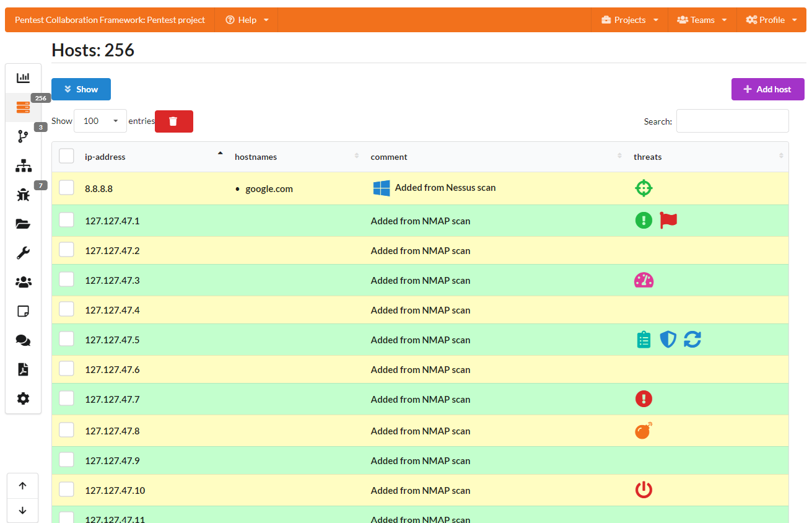Viewport: 812px width, 523px height.
Task: Check the box for host 127.127.47.3
Action: (66, 279)
